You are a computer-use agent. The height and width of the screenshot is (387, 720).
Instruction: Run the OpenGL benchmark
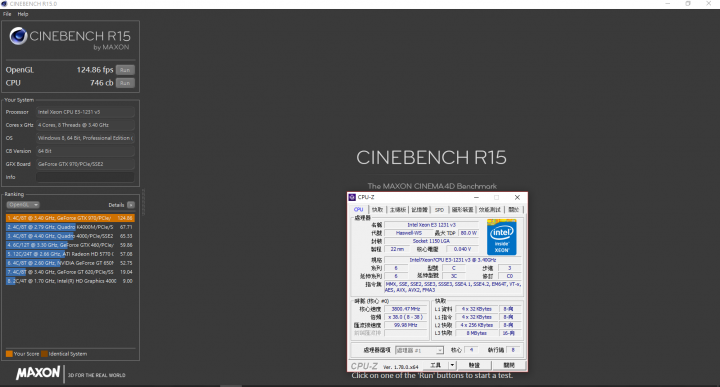[x=125, y=70]
